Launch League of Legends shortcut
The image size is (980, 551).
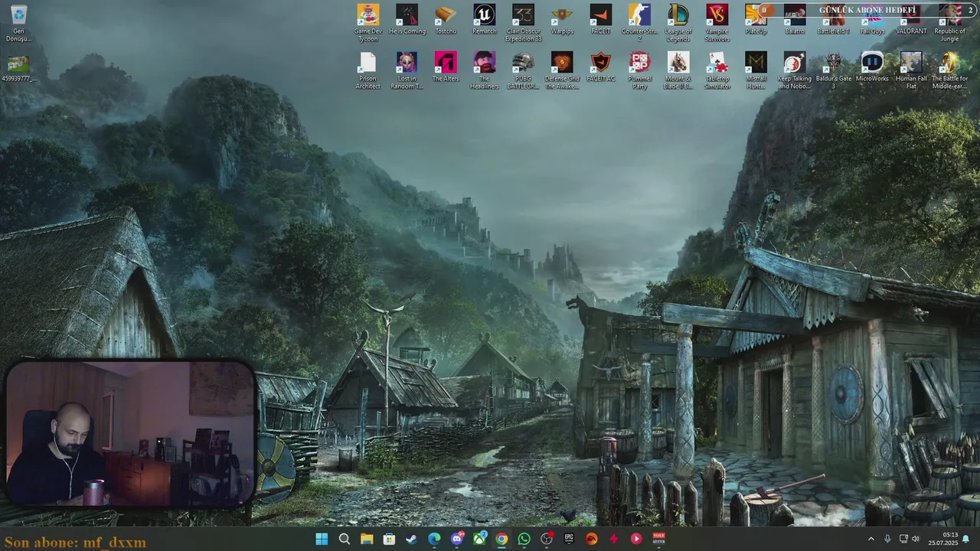point(678,23)
